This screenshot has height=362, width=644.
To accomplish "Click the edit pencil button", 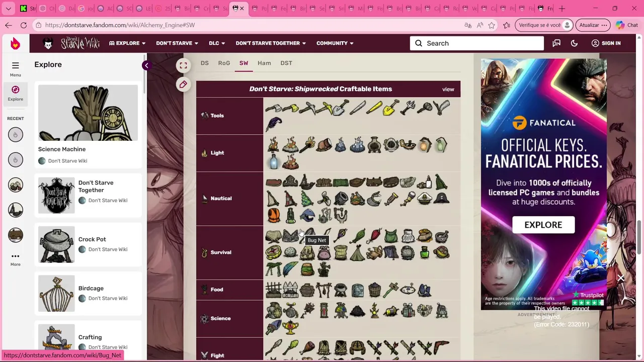I will point(183,84).
